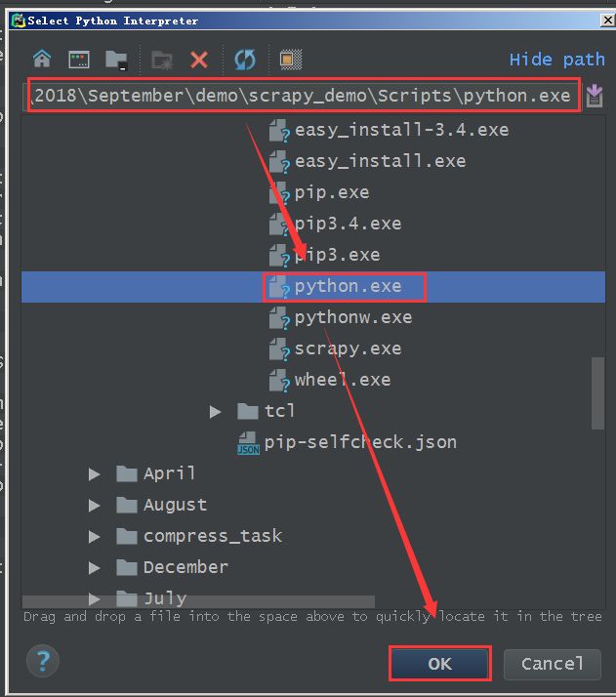616x697 pixels.
Task: Click the PyCharm icon in title bar
Action: 19,20
